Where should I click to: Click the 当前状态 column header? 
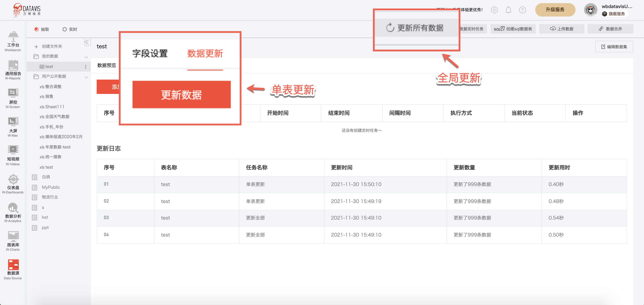(522, 113)
